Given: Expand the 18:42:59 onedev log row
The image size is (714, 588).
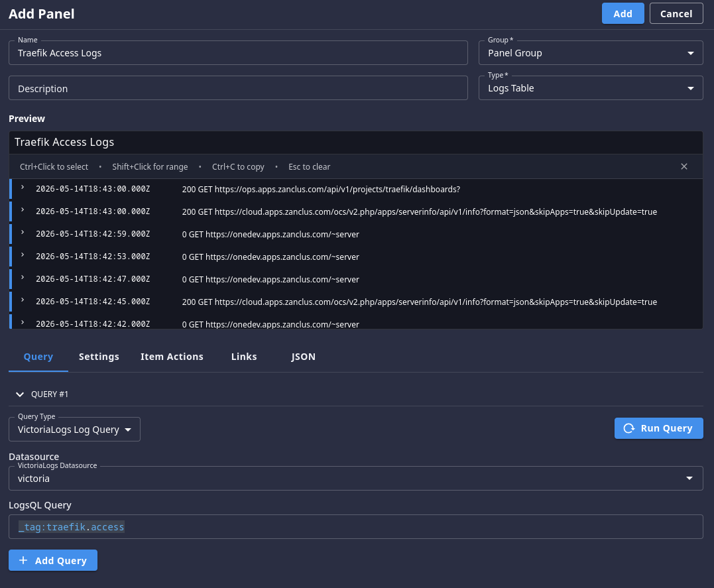Looking at the screenshot, I should [x=23, y=232].
